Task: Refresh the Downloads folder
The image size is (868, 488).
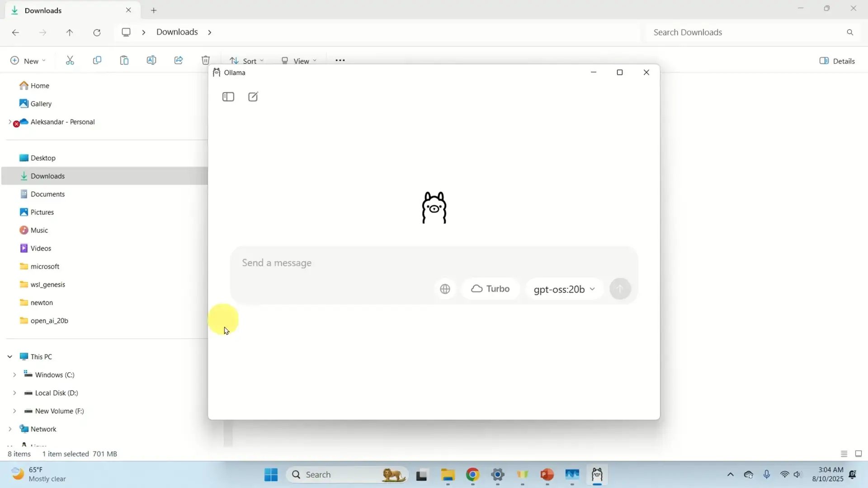Action: pos(97,33)
